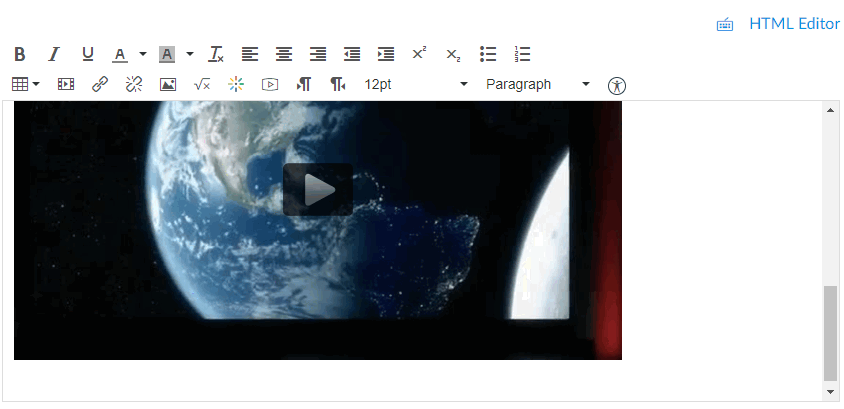Apply superscript formatting
Image resolution: width=844 pixels, height=409 pixels.
pyautogui.click(x=419, y=54)
